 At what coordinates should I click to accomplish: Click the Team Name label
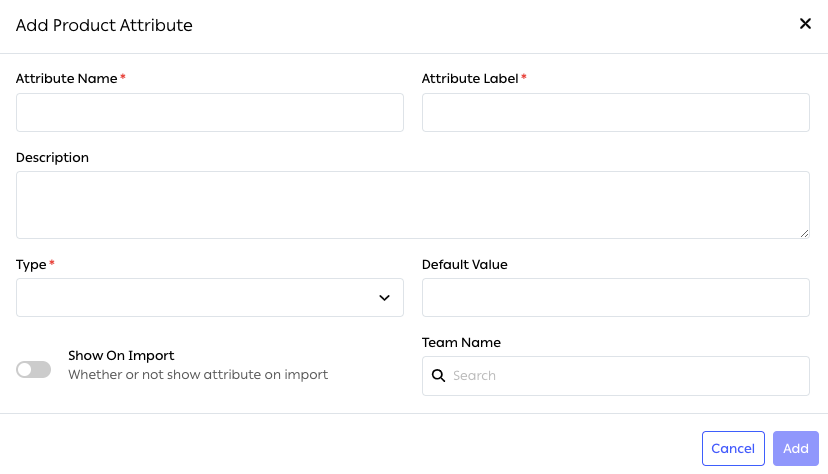click(x=461, y=342)
